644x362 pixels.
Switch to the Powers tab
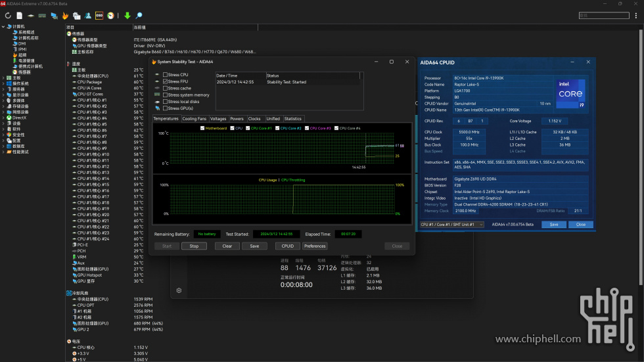(x=237, y=119)
